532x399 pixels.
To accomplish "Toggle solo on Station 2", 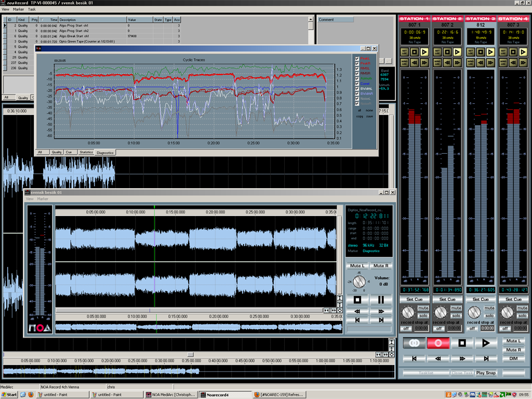I will 456,315.
